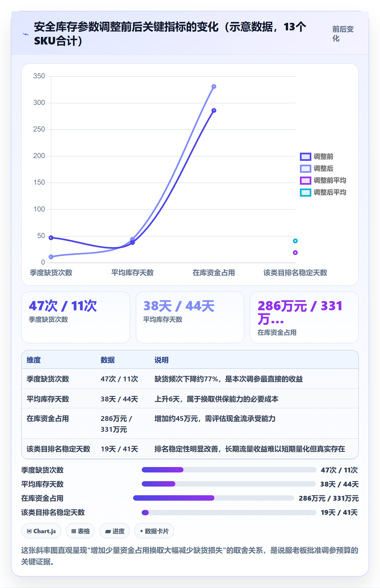This screenshot has height=588, width=380.
Task: Click the lightning bolt icon beside the title
Action: point(26,34)
